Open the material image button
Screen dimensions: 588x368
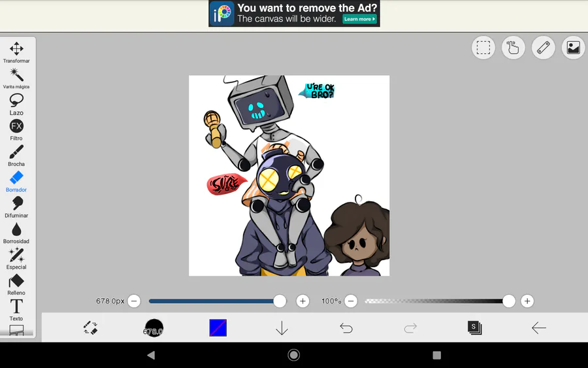(573, 48)
